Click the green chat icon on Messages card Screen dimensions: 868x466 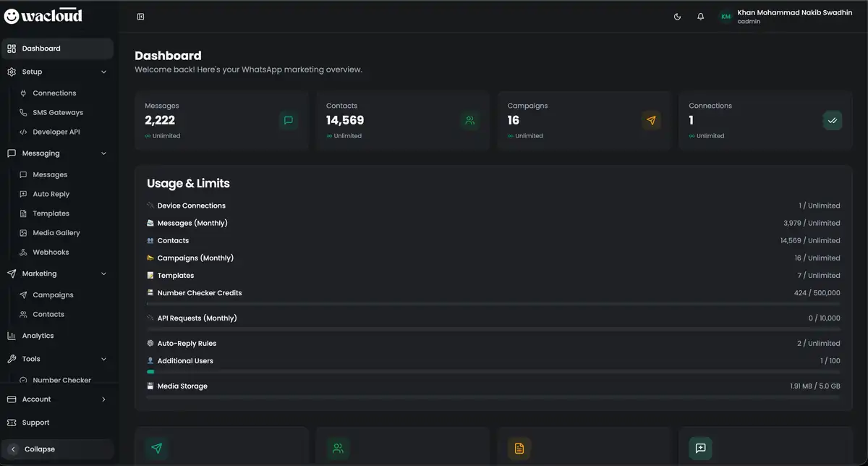point(288,120)
